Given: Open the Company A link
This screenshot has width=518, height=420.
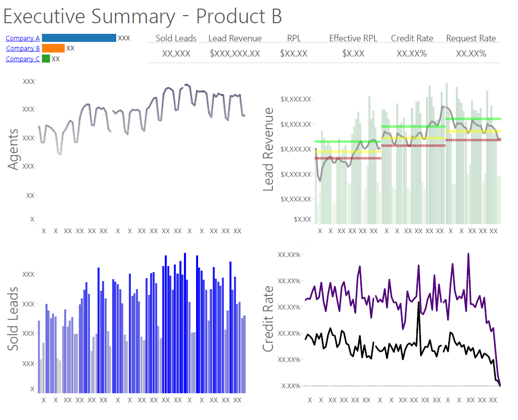Looking at the screenshot, I should pos(22,38).
